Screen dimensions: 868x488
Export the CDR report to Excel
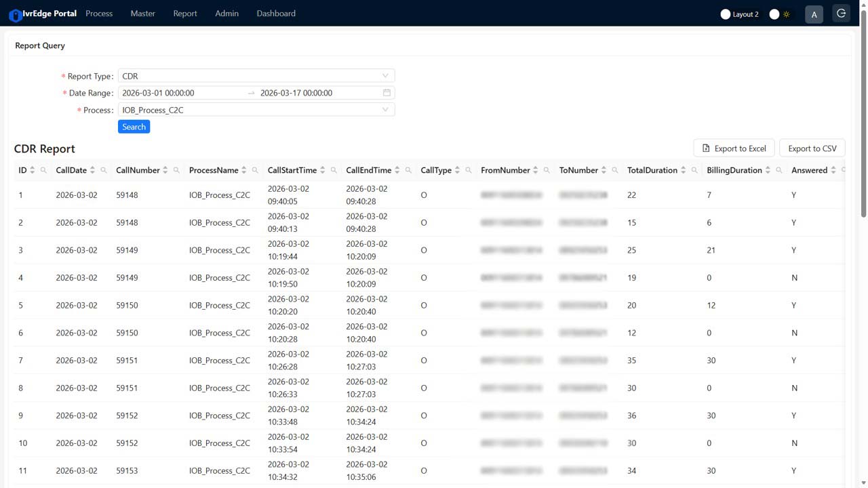pos(734,148)
